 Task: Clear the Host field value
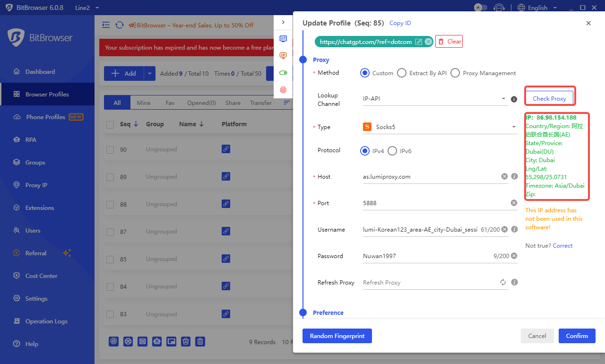point(504,176)
